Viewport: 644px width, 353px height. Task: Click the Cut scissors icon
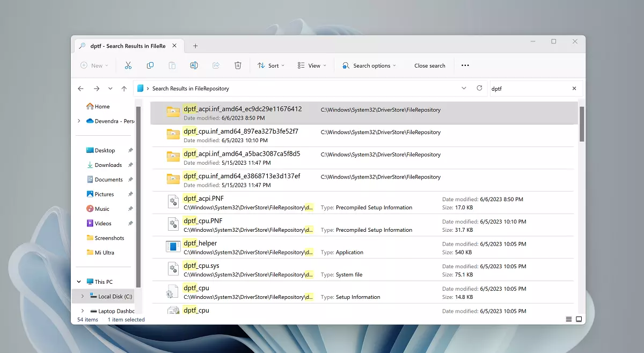(128, 65)
